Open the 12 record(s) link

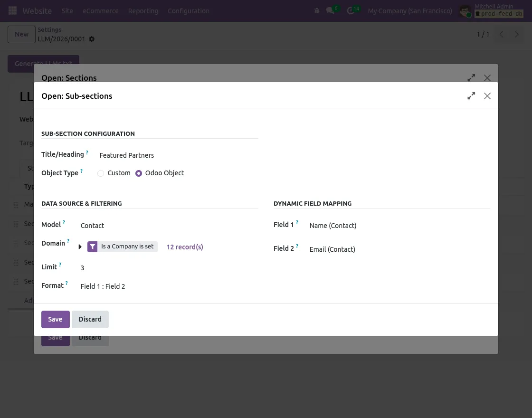(185, 247)
